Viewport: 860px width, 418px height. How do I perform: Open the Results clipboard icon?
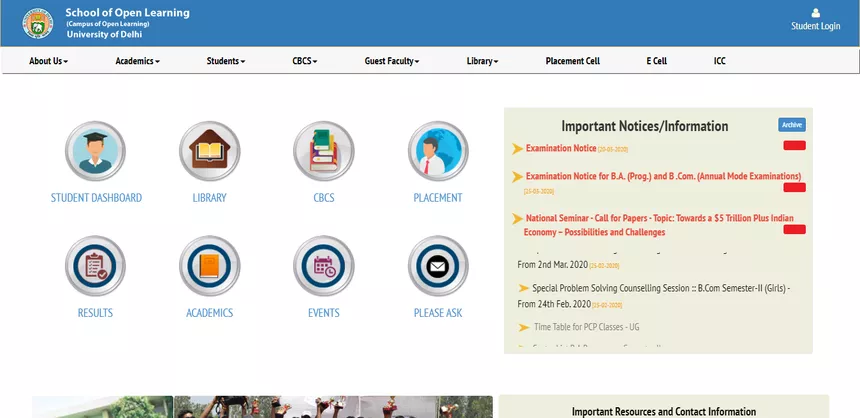pyautogui.click(x=95, y=266)
